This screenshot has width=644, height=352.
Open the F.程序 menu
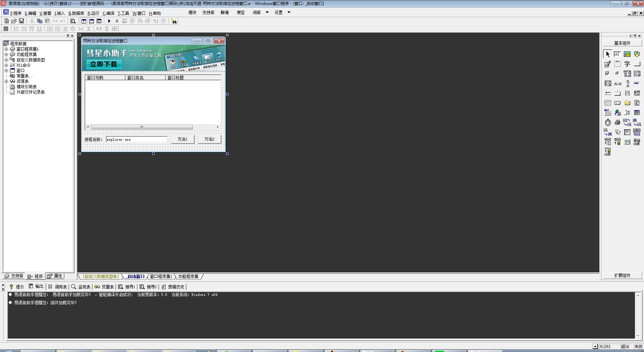[16, 13]
